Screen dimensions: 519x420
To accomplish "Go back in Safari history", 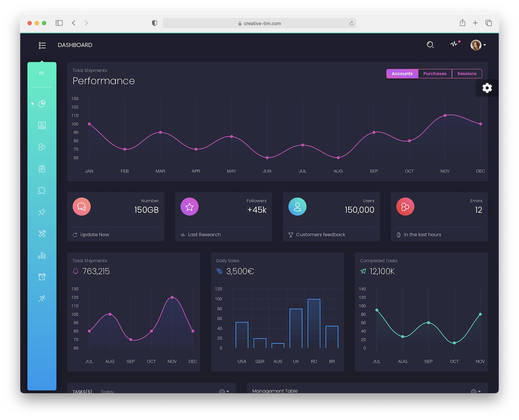I will tap(74, 23).
